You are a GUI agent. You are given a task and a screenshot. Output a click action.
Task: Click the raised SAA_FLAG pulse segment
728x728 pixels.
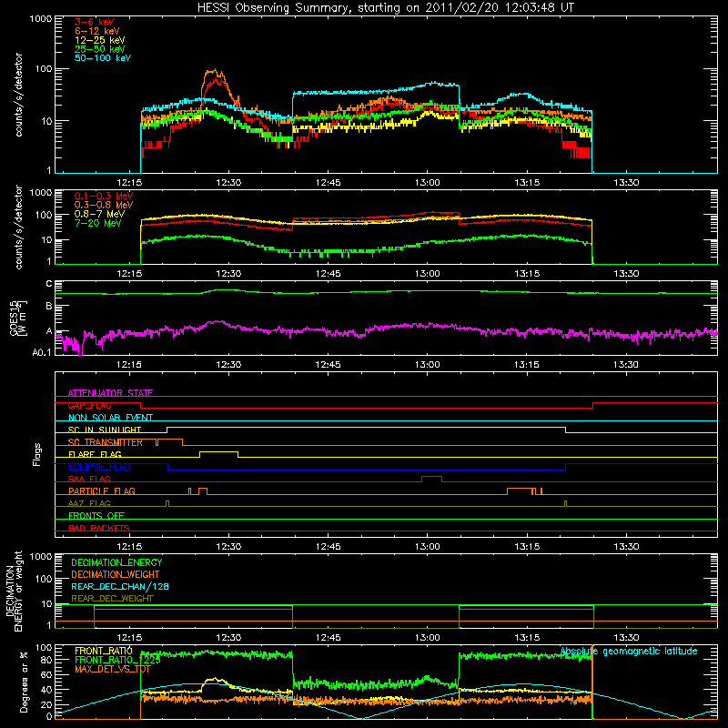(431, 476)
